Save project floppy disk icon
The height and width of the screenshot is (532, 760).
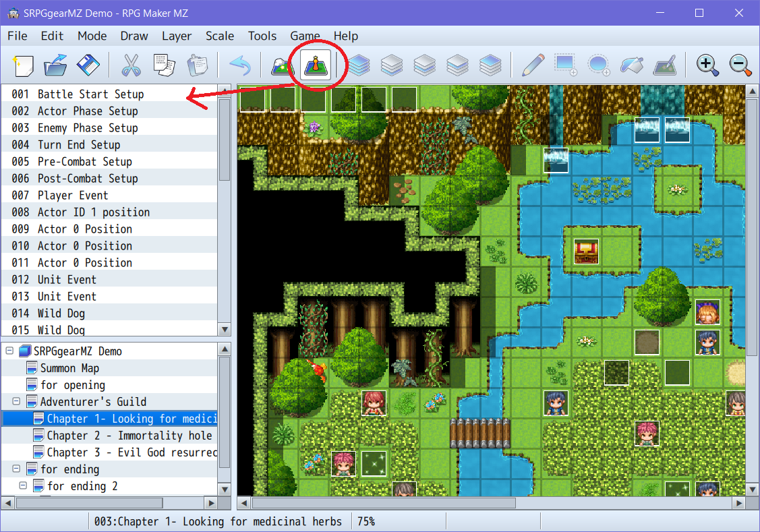(x=88, y=65)
